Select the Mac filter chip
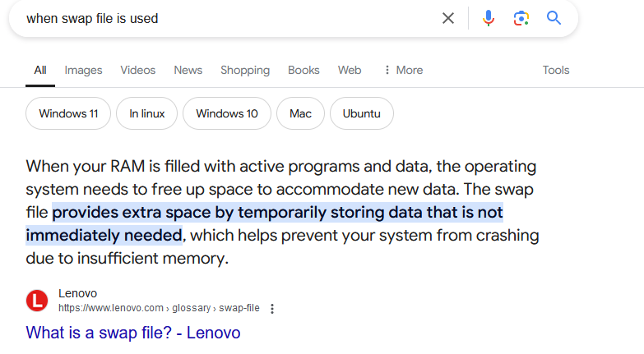The image size is (644, 354). (300, 113)
